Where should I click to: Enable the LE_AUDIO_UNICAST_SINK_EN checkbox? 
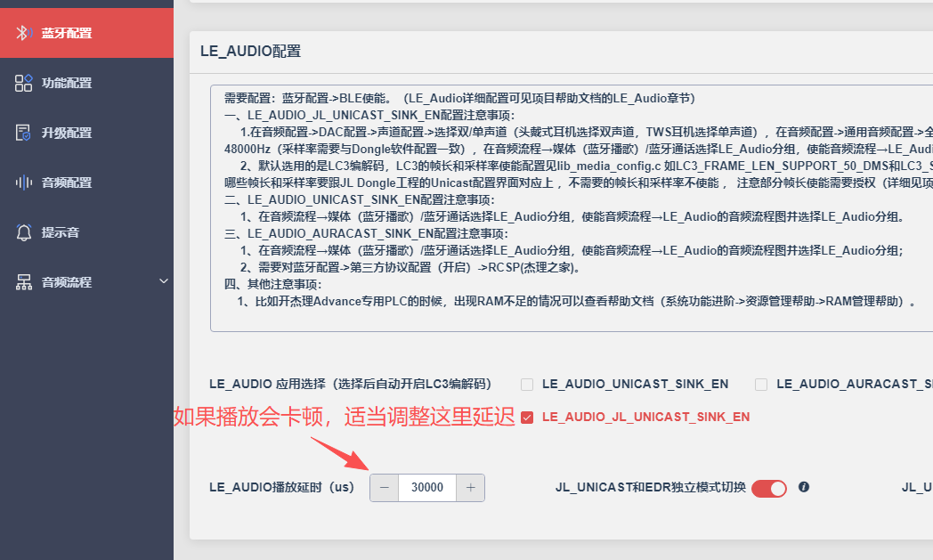coord(527,385)
